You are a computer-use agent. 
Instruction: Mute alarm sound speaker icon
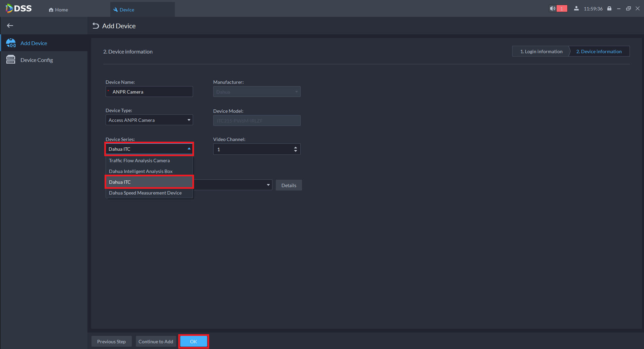point(552,8)
